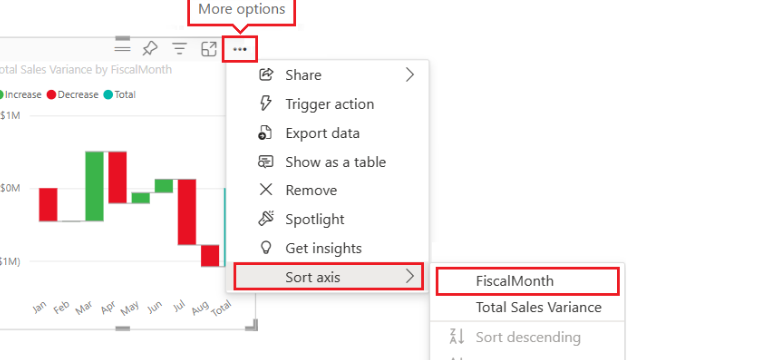Click the Share icon in menu
782x360 pixels.
point(266,74)
